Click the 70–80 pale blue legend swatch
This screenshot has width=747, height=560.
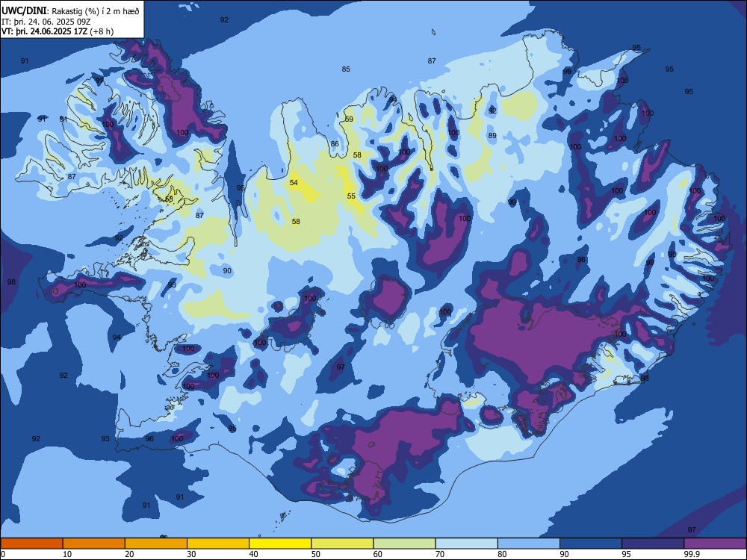466,544
